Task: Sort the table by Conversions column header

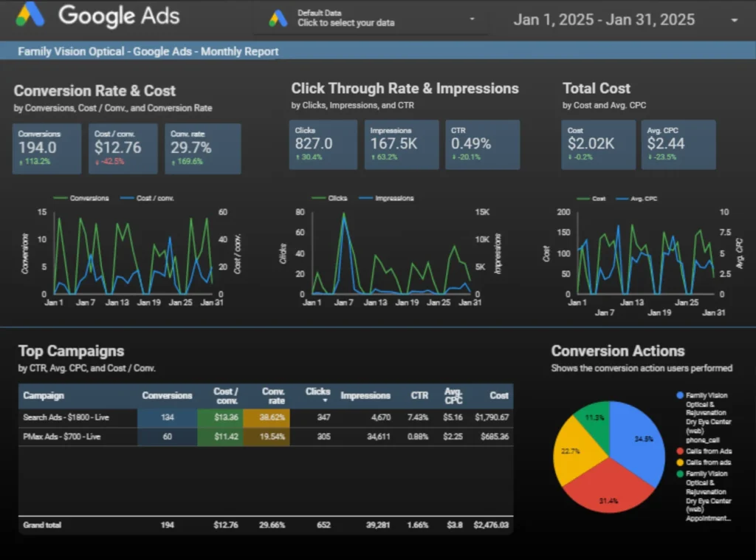Action: point(167,395)
